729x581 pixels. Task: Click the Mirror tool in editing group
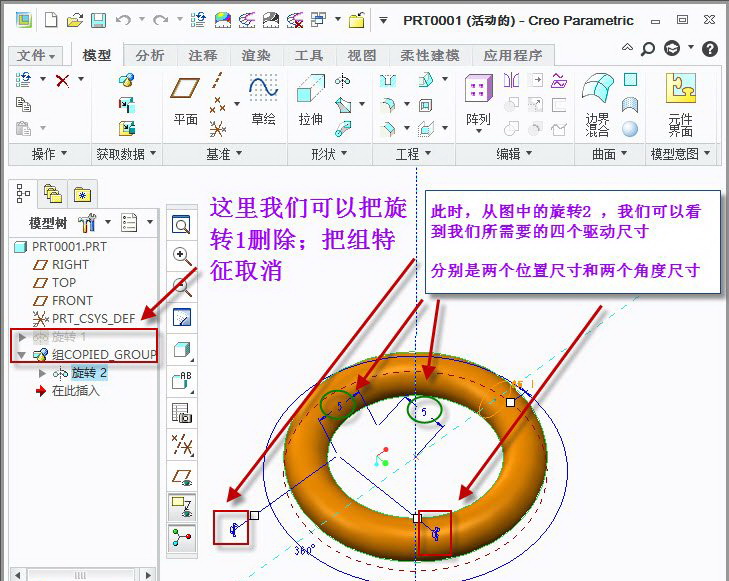click(511, 80)
